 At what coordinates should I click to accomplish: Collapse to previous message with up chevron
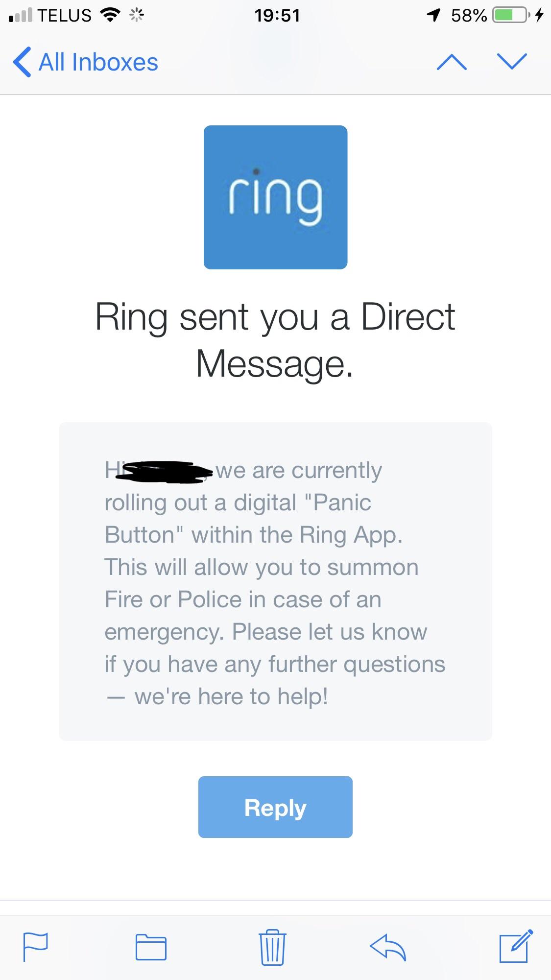pos(452,61)
